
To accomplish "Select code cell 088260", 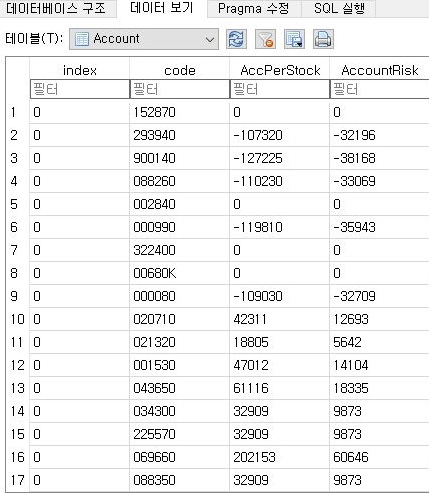I will pos(179,181).
